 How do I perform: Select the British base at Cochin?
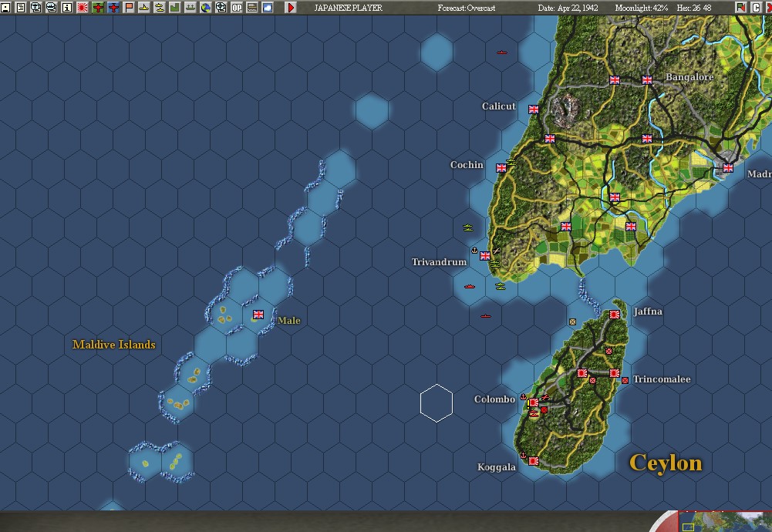point(501,168)
